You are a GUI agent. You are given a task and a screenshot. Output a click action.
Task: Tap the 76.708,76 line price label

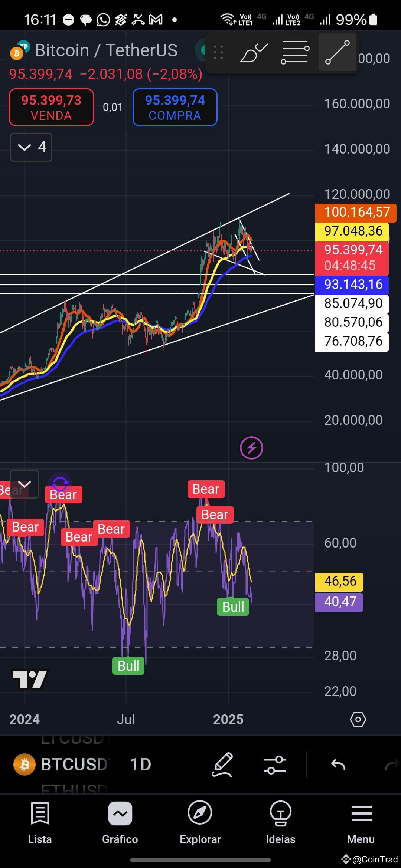352,341
